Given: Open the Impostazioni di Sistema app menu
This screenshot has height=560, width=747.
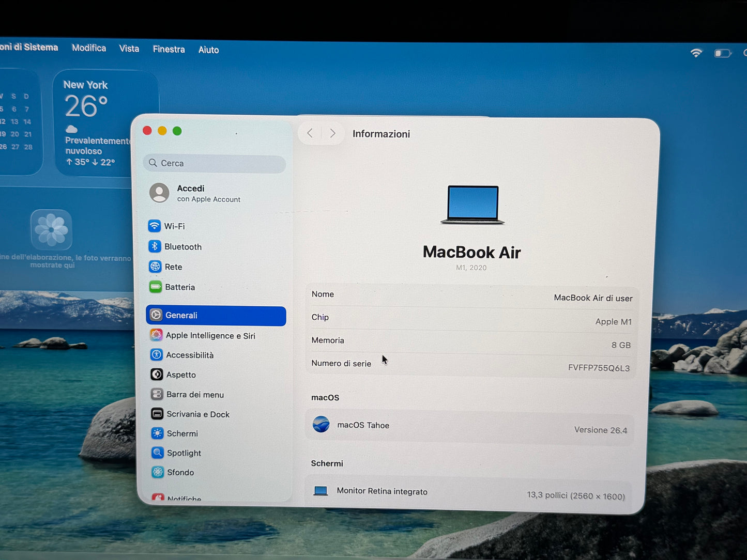Looking at the screenshot, I should [28, 47].
